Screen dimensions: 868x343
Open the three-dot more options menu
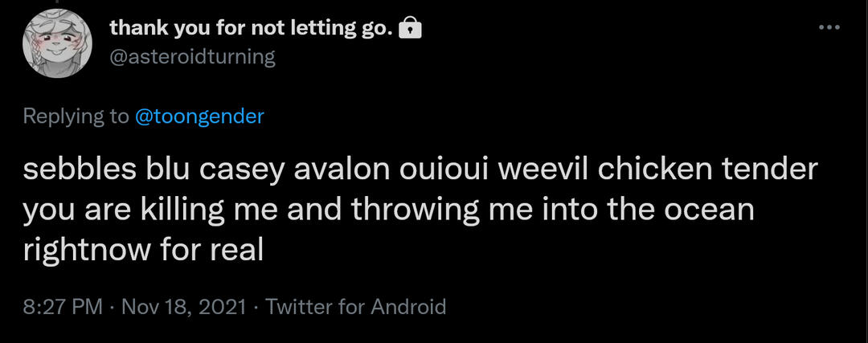(828, 28)
